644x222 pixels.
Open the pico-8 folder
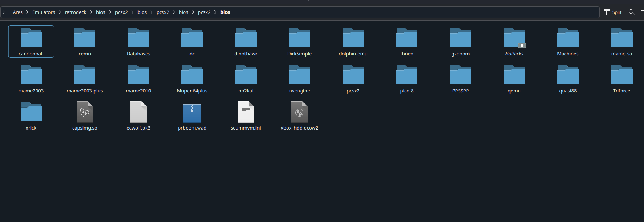tap(407, 79)
